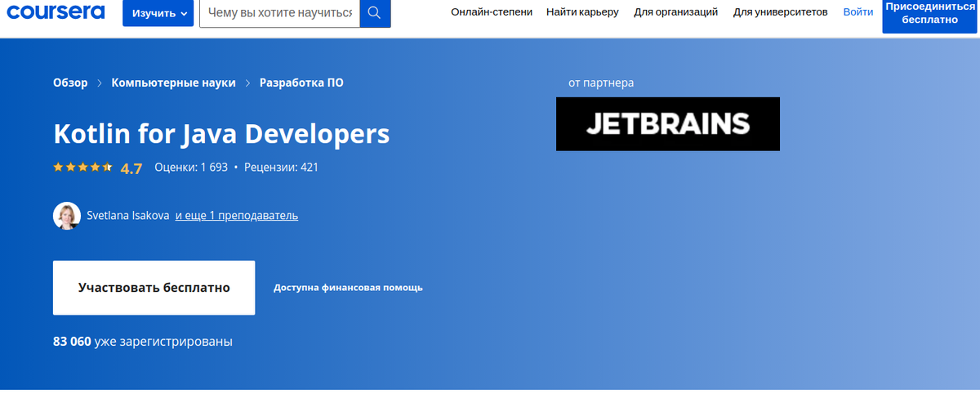The image size is (980, 394).
Task: Click the magnifier search button
Action: (x=375, y=12)
